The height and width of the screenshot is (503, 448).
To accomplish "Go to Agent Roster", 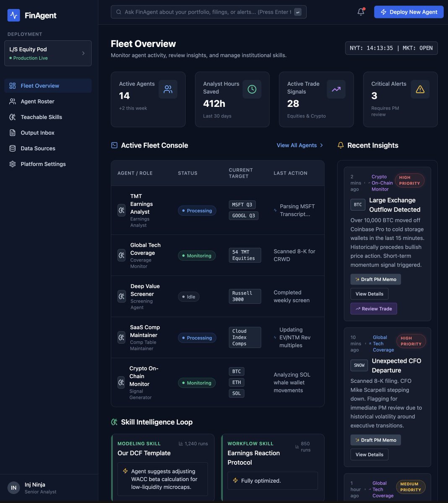I will pyautogui.click(x=48, y=101).
